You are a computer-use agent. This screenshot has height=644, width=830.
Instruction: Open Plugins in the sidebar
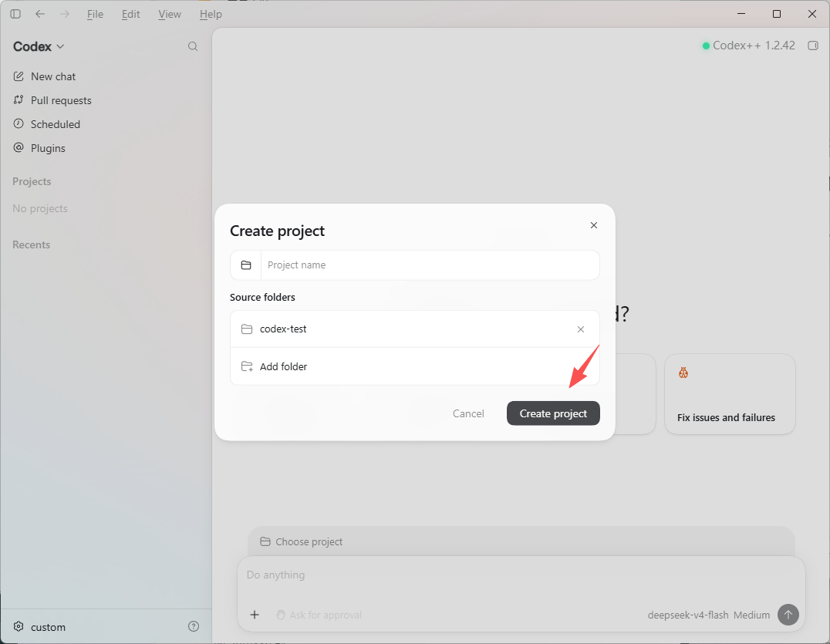(39, 147)
